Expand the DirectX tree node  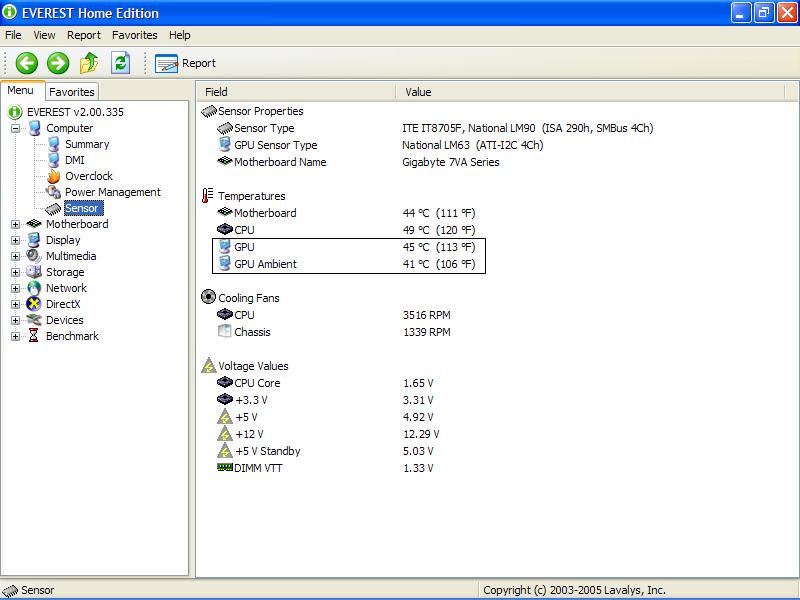(x=15, y=305)
